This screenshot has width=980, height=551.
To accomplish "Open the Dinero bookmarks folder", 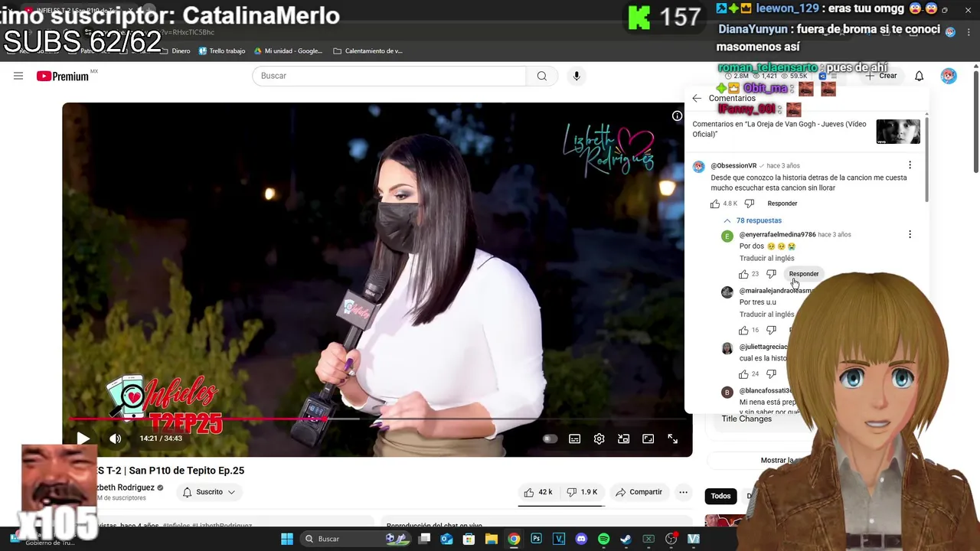I will [x=175, y=51].
